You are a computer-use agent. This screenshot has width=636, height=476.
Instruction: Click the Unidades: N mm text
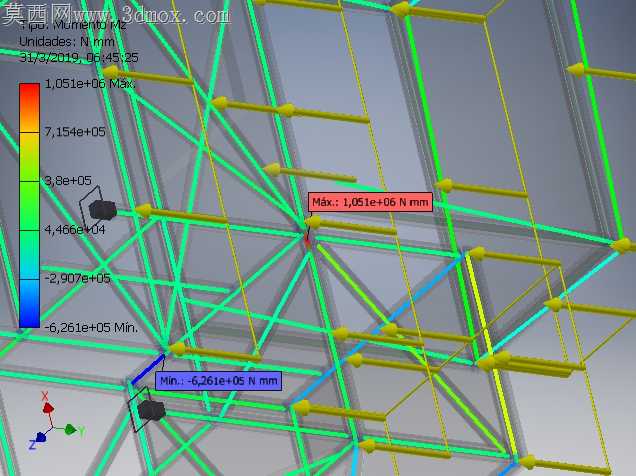pyautogui.click(x=67, y=42)
